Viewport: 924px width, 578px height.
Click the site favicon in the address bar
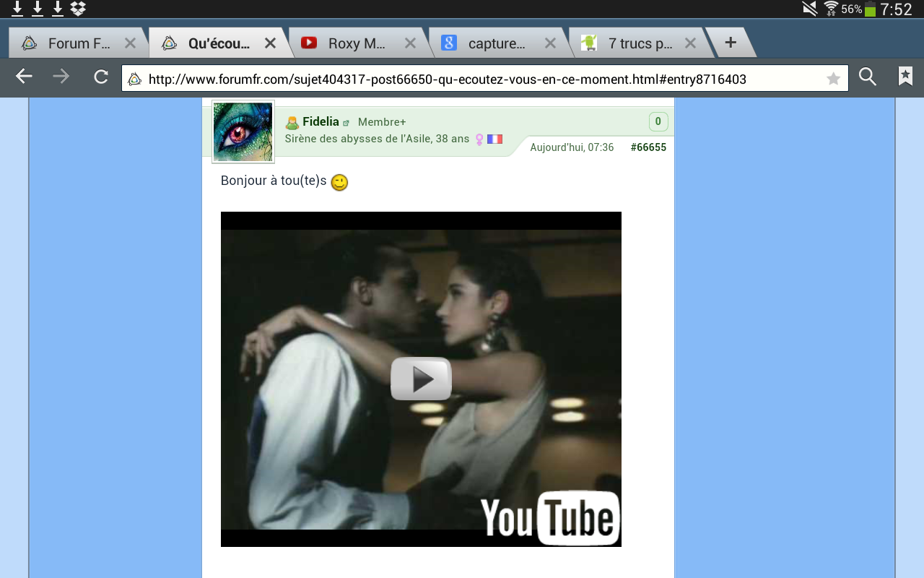135,79
